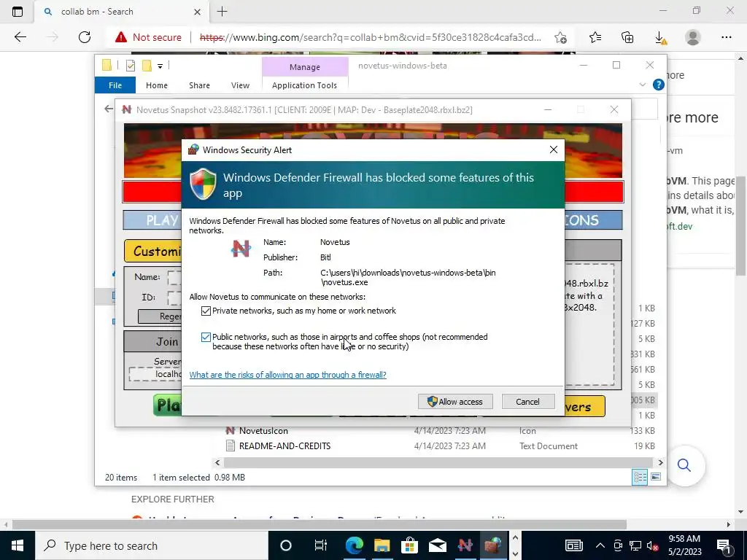
Task: Open Task View on taskbar
Action: [321, 545]
